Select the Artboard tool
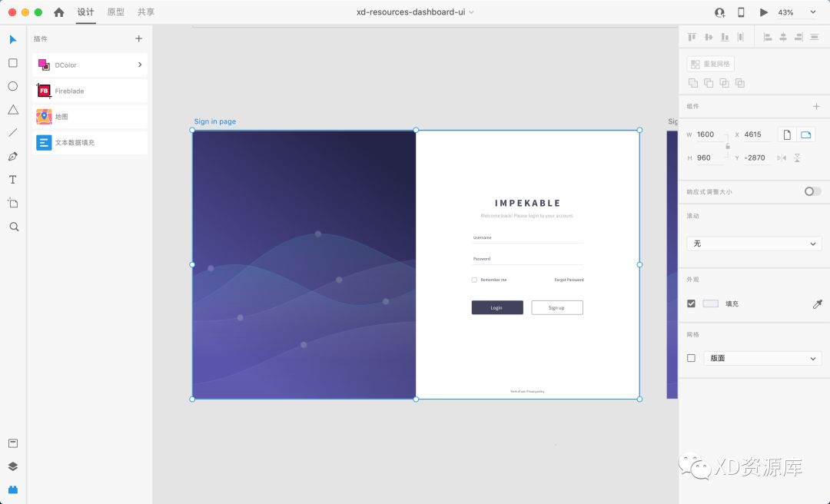Image resolution: width=830 pixels, height=504 pixels. 13,204
